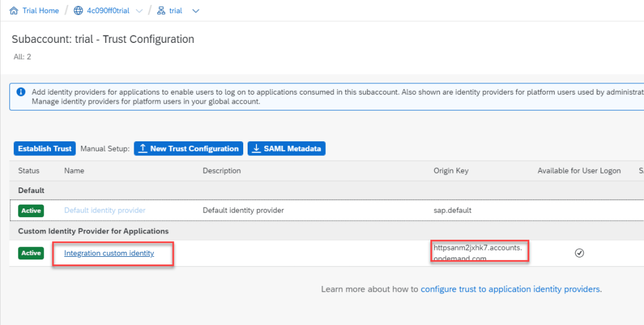This screenshot has height=325, width=644.
Task: Select the Name column header
Action: (x=74, y=171)
